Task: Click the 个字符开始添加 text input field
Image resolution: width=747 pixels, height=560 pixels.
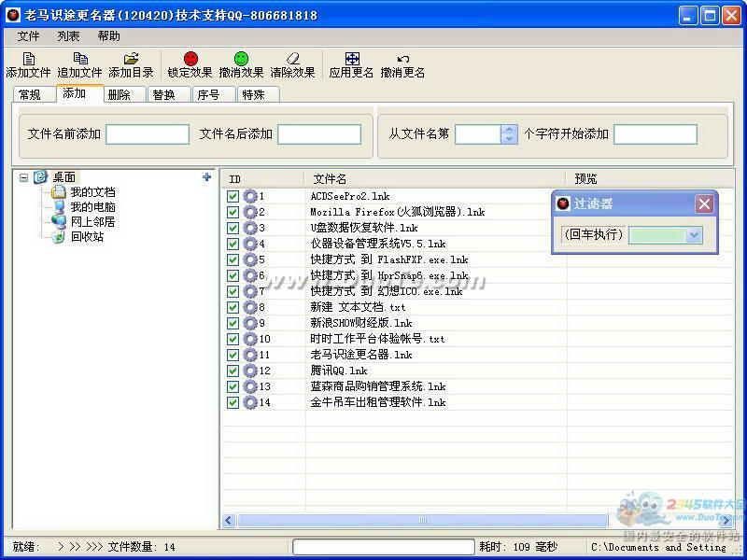Action: 655,134
